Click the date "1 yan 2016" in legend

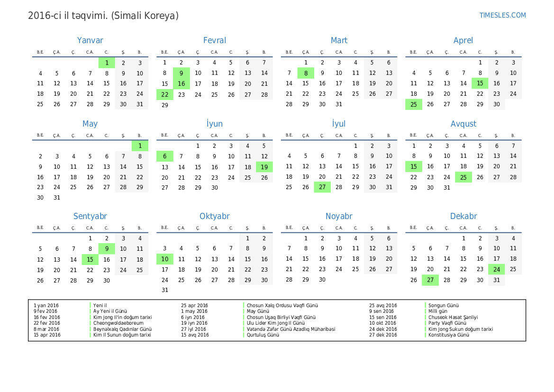pyautogui.click(x=46, y=305)
